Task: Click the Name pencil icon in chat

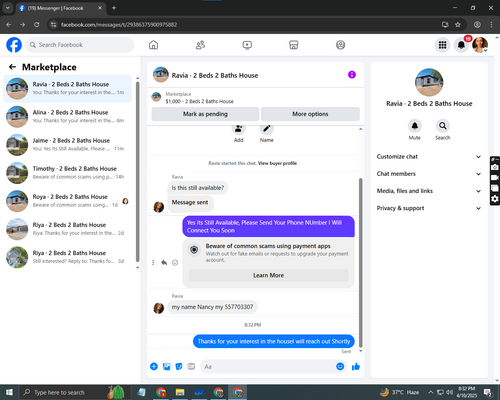Action: (x=267, y=129)
